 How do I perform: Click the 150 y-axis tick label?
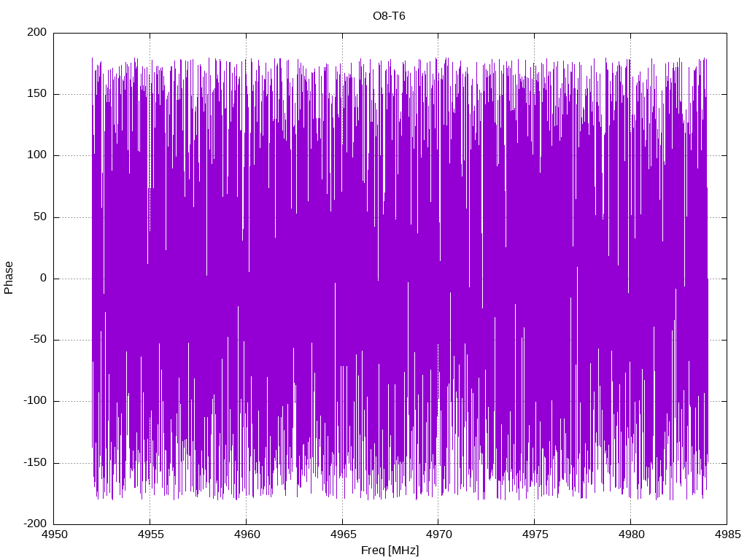point(37,94)
